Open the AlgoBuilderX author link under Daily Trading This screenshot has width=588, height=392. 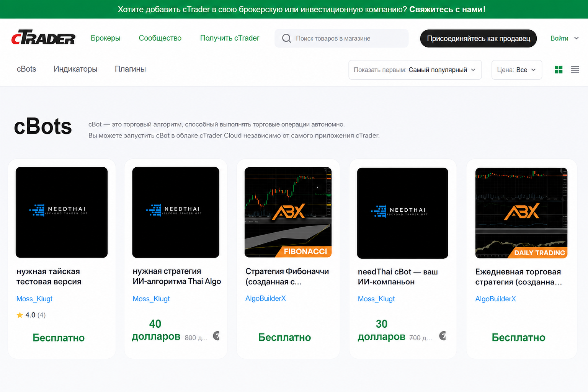tap(495, 299)
